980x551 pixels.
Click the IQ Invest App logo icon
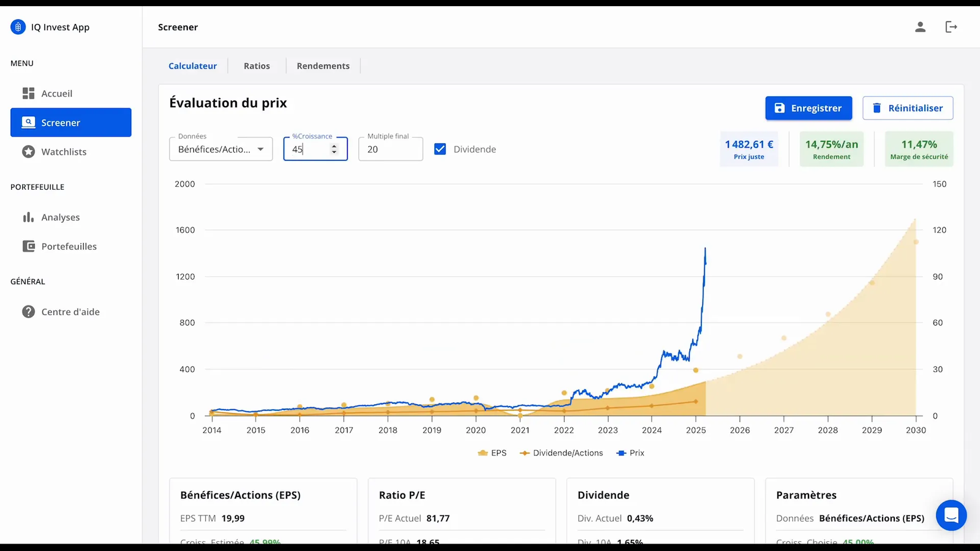click(18, 27)
